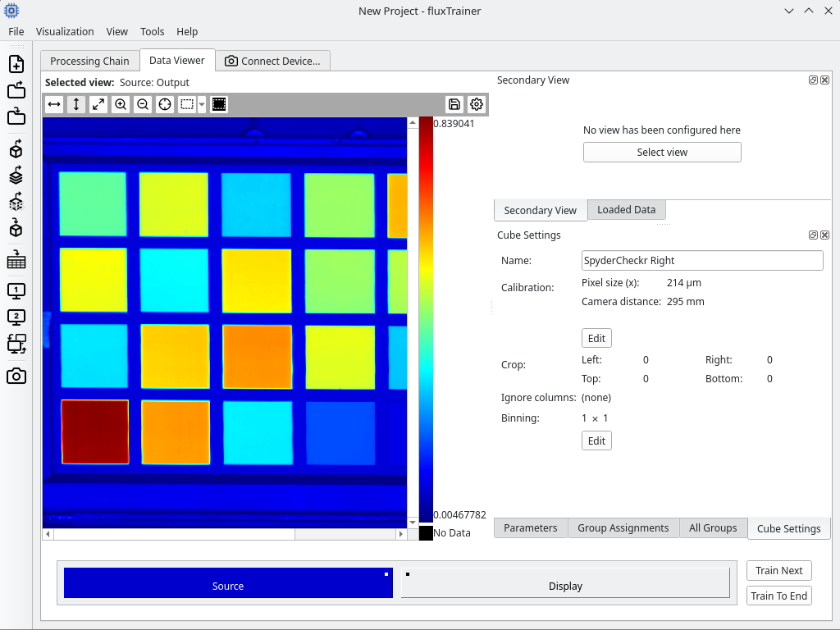Fit image to width with horizontal arrow icon

point(54,104)
